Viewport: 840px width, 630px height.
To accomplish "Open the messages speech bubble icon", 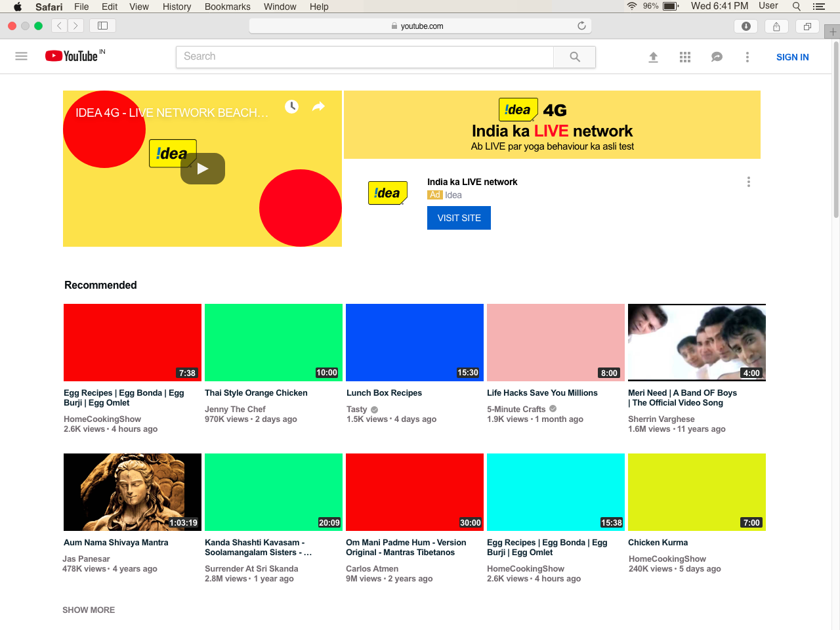I will 717,57.
